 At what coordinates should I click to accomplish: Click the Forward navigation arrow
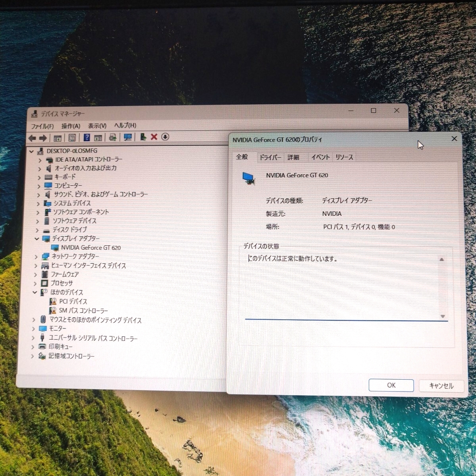(x=43, y=138)
